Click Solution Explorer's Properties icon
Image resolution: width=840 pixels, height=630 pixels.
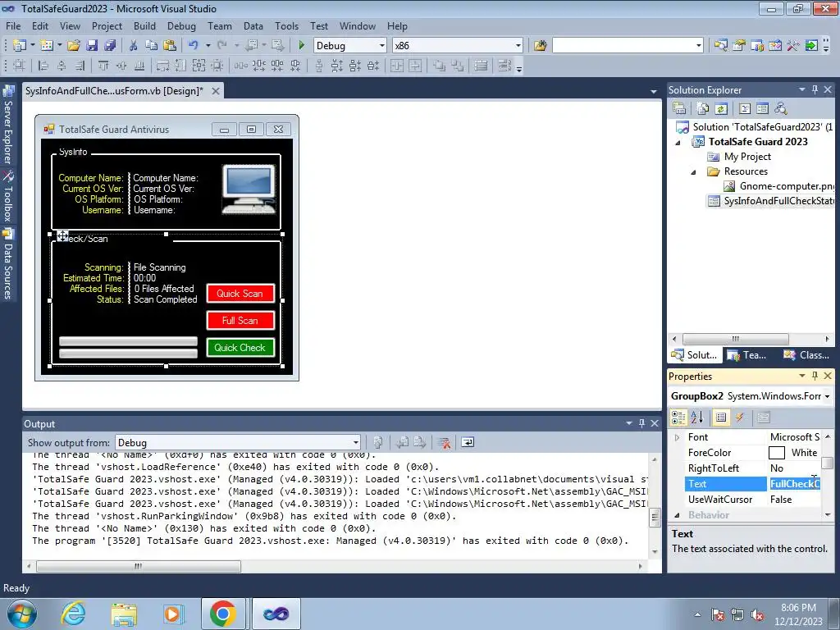click(679, 109)
